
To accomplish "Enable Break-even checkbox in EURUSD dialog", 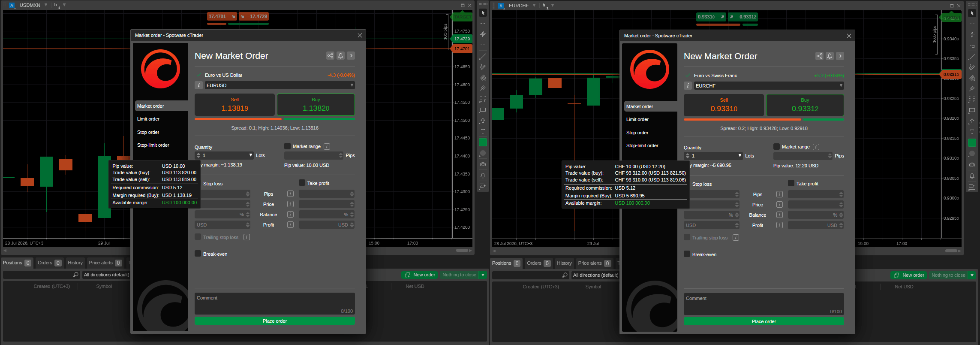I will tap(198, 254).
